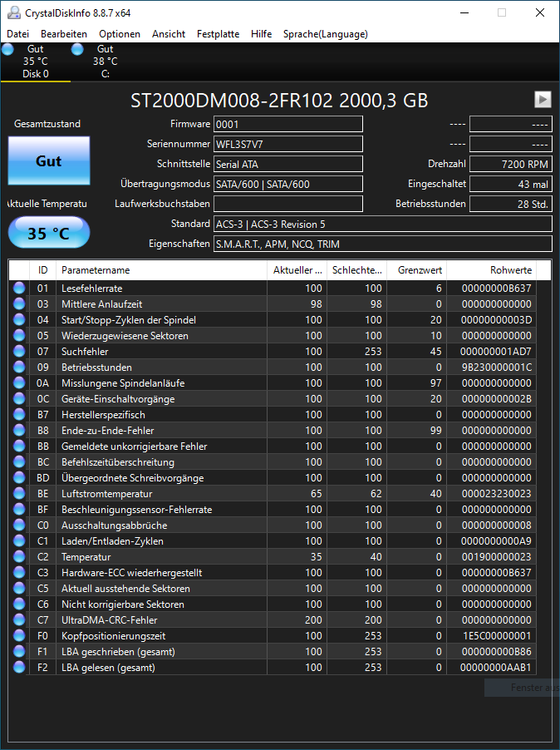560x750 pixels.
Task: Click status icon for Laden/Entladen-Zyklen row
Action: (19, 540)
